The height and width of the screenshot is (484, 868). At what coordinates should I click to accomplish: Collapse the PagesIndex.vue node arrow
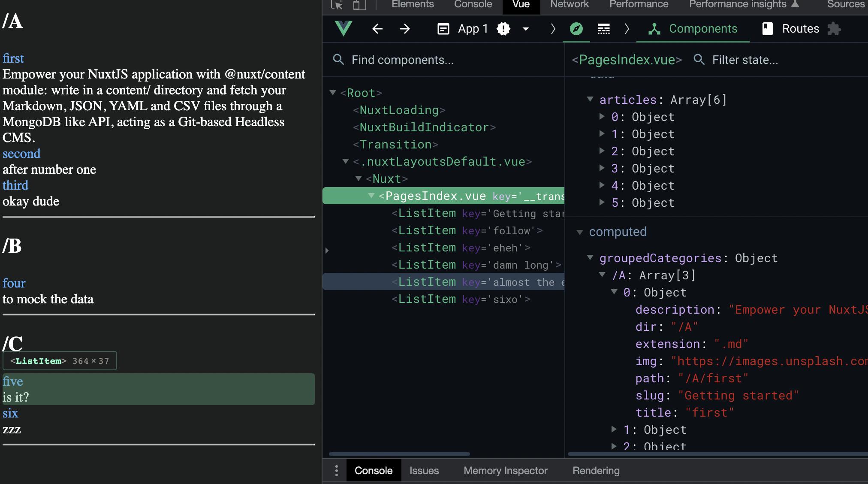click(371, 196)
